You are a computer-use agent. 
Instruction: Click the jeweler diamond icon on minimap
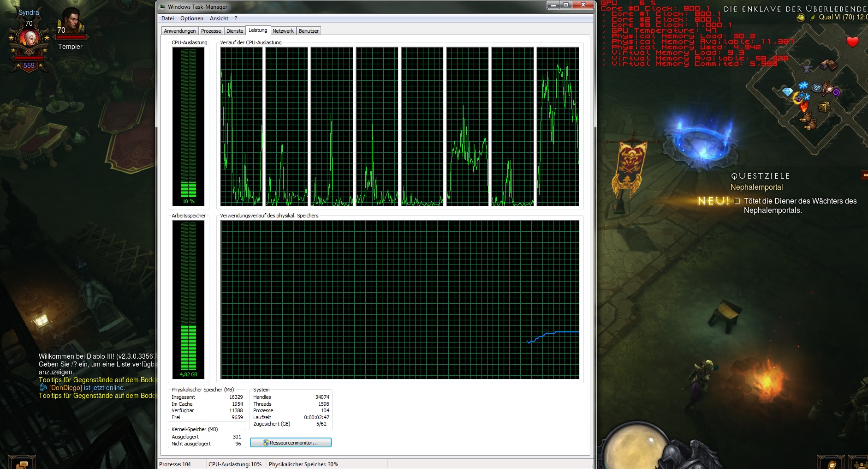pos(788,92)
